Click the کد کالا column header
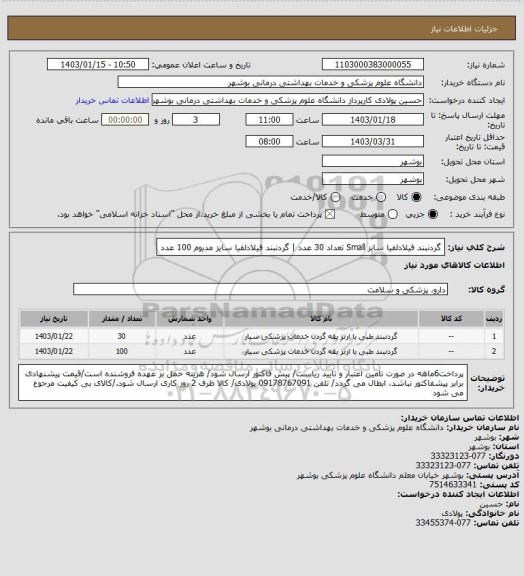 (x=451, y=318)
